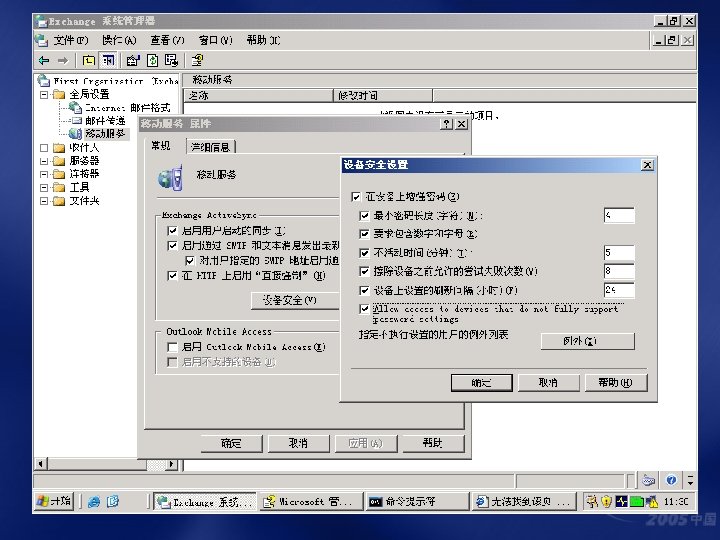Collapse the 全局设置 tree node
The image size is (720, 540).
pyautogui.click(x=44, y=95)
